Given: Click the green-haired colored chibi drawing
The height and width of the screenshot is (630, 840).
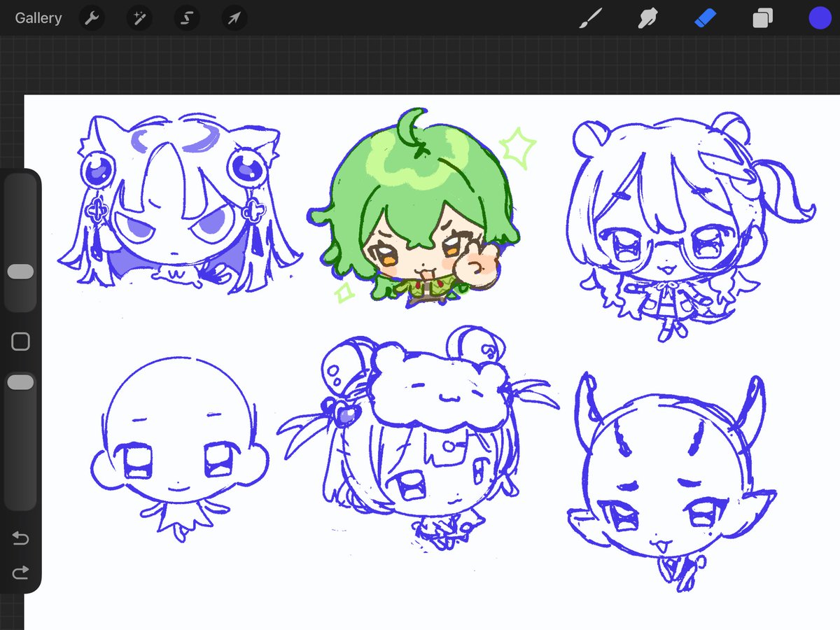Looking at the screenshot, I should point(416,209).
